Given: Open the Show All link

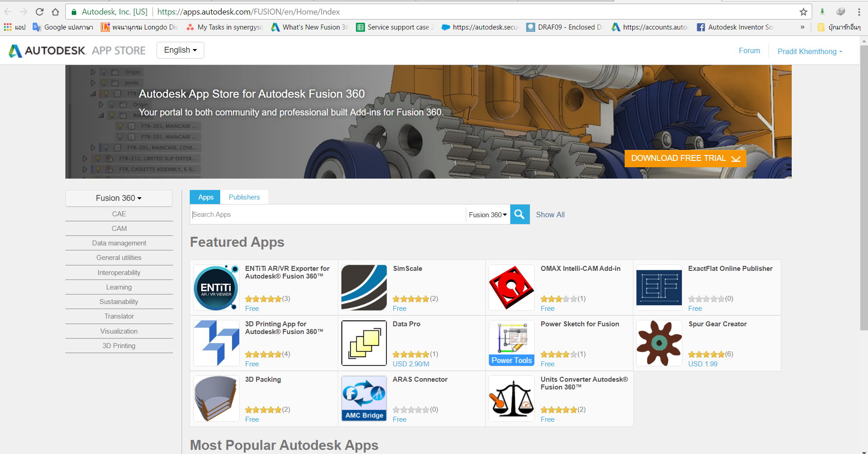Looking at the screenshot, I should (550, 214).
